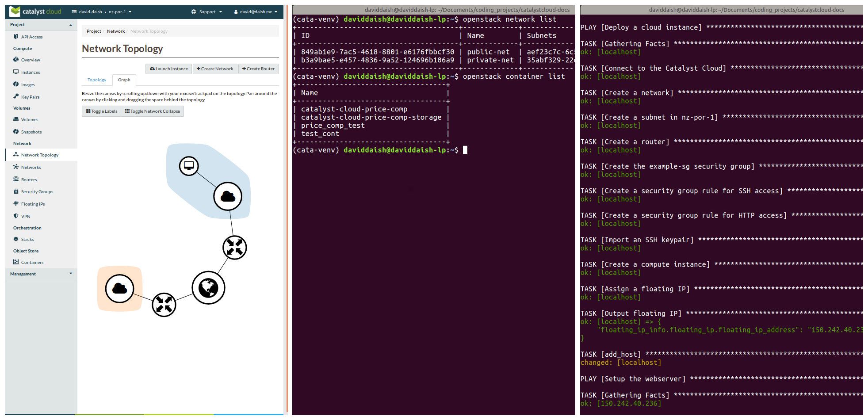Open the david-daish nz-por-1 project dropdown

click(102, 12)
